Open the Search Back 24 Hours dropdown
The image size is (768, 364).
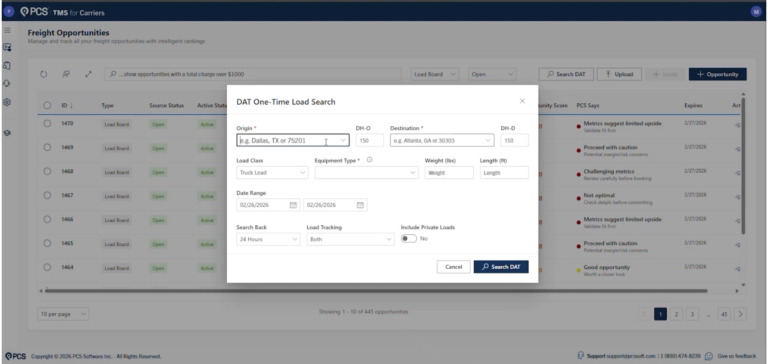point(268,240)
